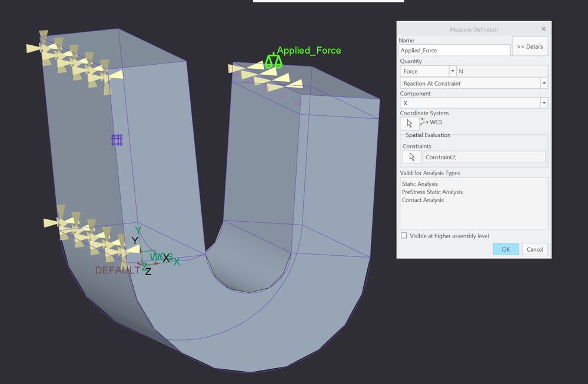
Task: Click the WCS coordinate system icon in the dialog
Action: pos(424,122)
